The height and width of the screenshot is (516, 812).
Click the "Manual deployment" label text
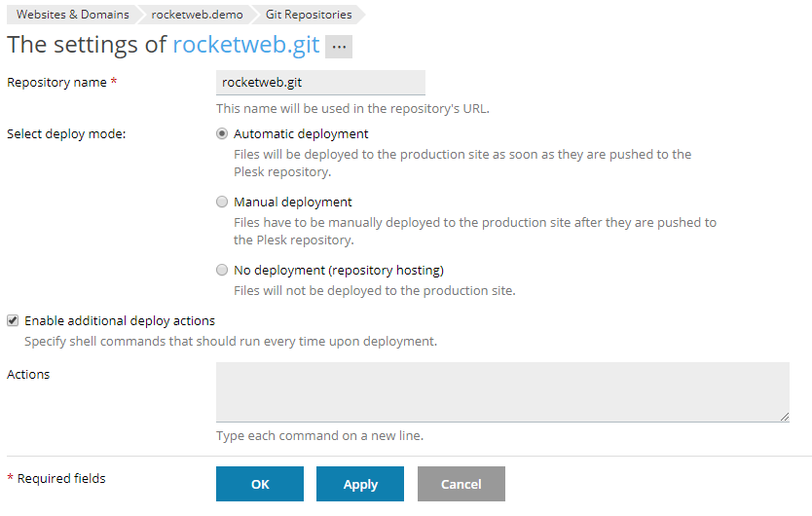click(292, 203)
